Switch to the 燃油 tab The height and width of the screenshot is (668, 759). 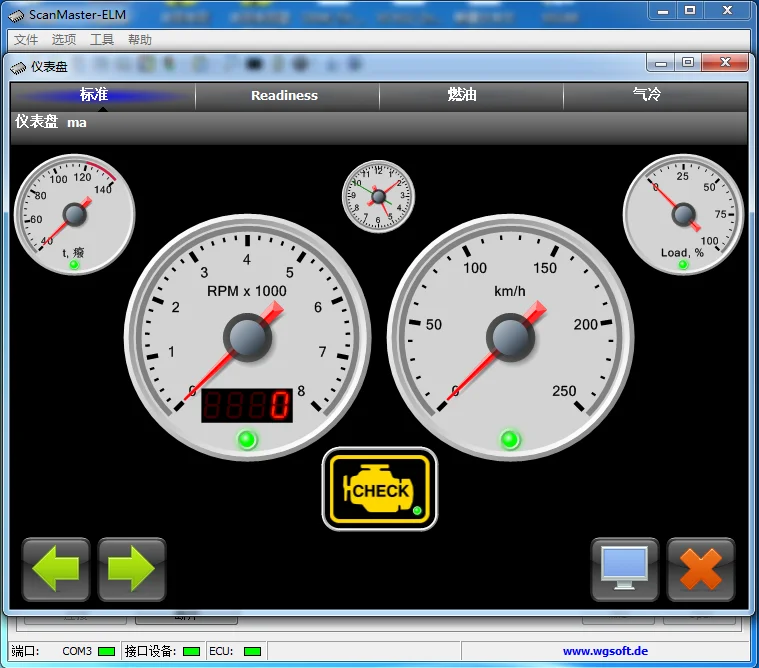(x=471, y=96)
